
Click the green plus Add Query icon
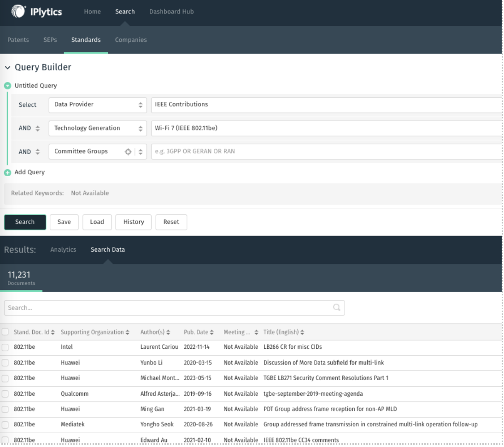(x=7, y=172)
